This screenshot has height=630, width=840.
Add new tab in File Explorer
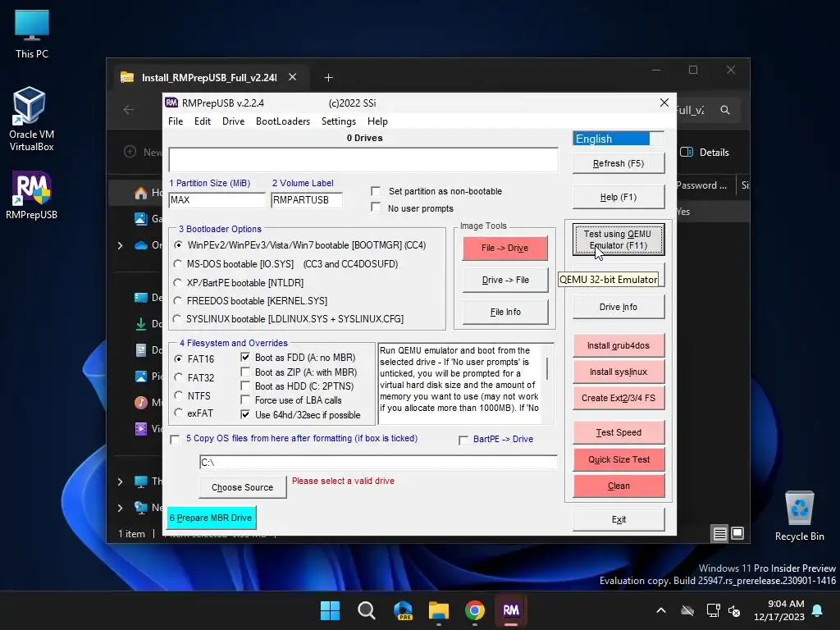[328, 78]
